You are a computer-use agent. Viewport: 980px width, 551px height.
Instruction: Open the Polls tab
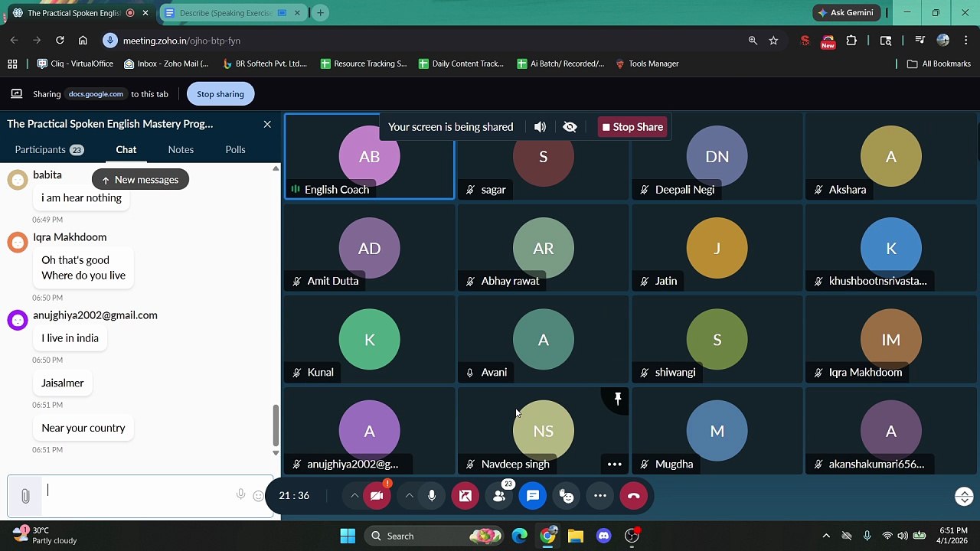(x=235, y=149)
